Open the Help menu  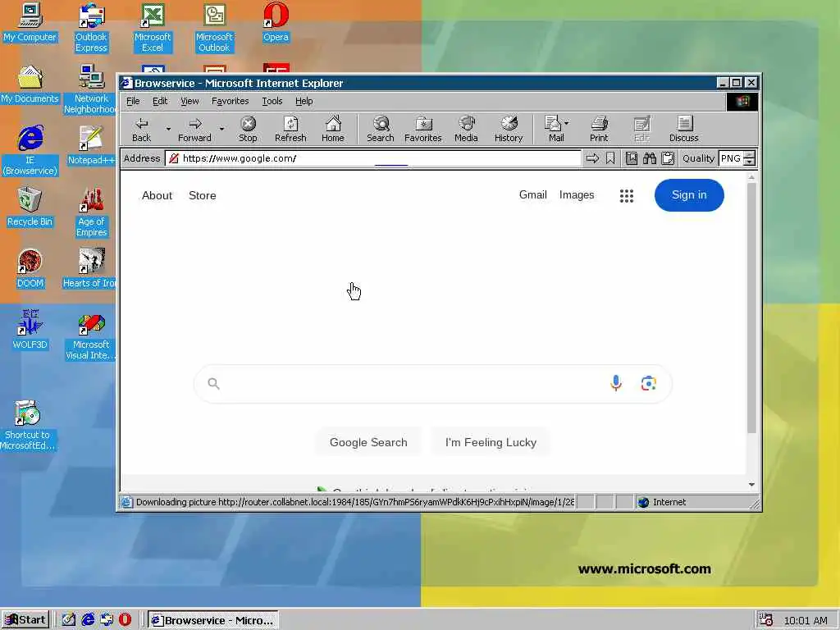304,101
